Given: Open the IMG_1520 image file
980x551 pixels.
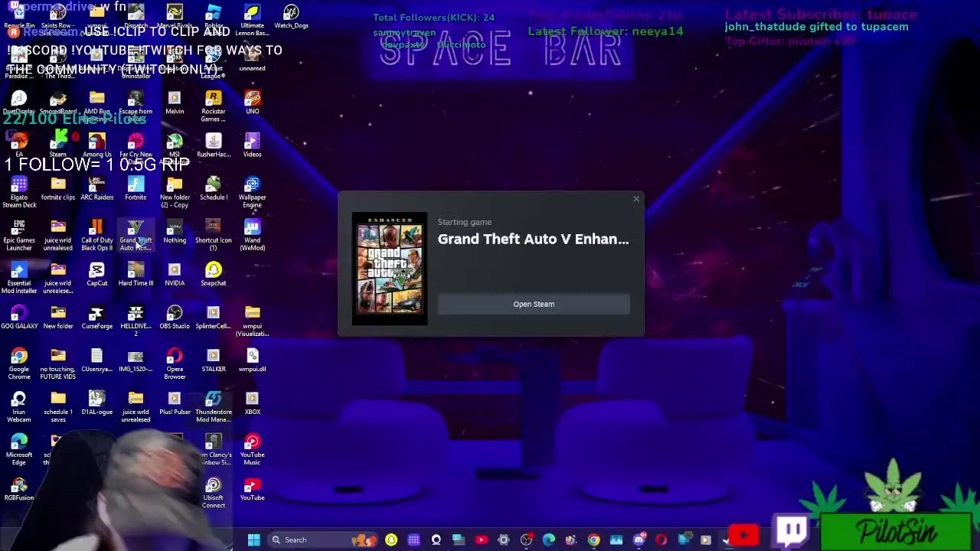Looking at the screenshot, I should 136,359.
